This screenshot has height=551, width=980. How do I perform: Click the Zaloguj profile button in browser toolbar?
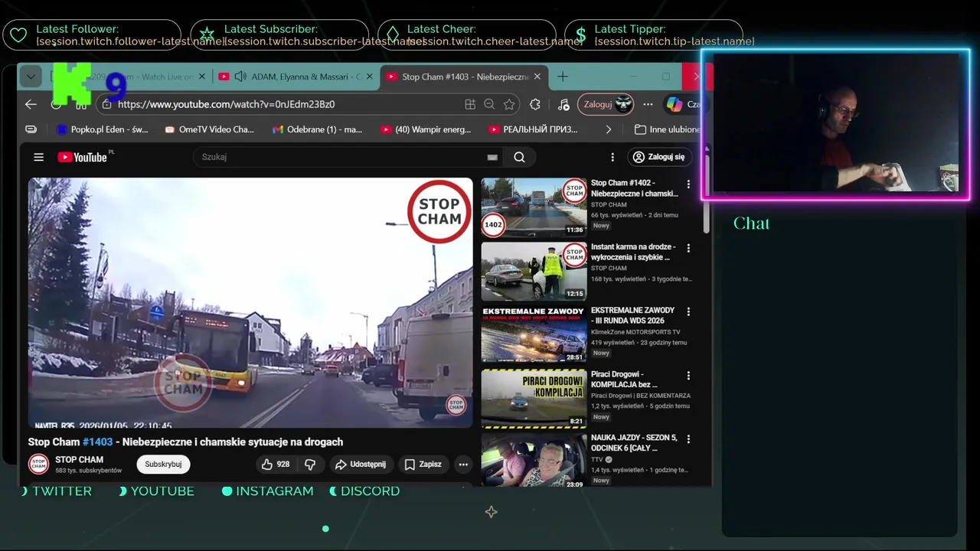click(x=606, y=104)
